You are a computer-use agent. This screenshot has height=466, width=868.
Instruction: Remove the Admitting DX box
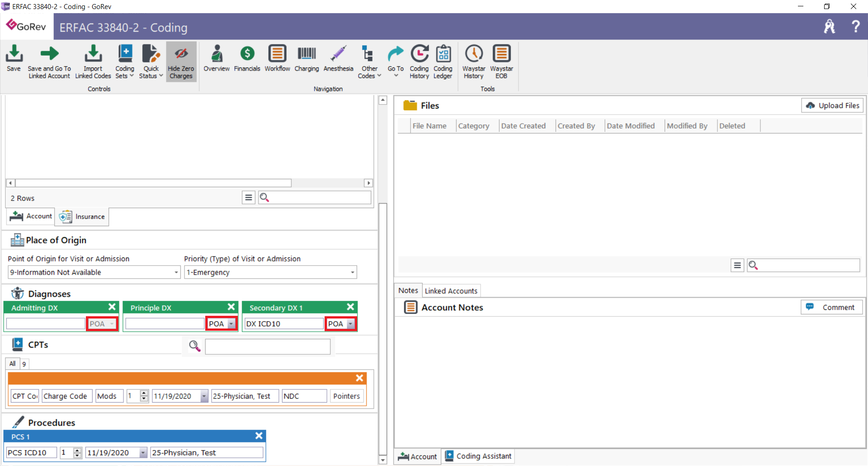point(112,307)
